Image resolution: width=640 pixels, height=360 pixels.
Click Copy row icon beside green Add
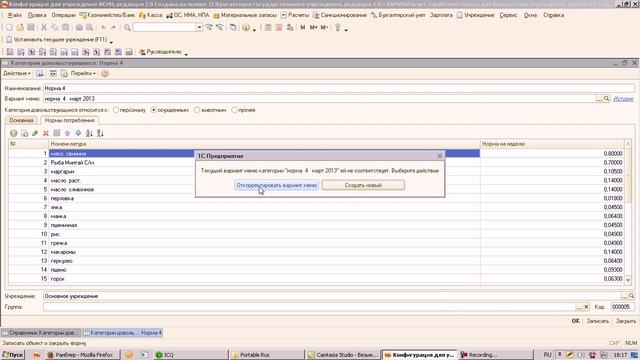pyautogui.click(x=24, y=133)
